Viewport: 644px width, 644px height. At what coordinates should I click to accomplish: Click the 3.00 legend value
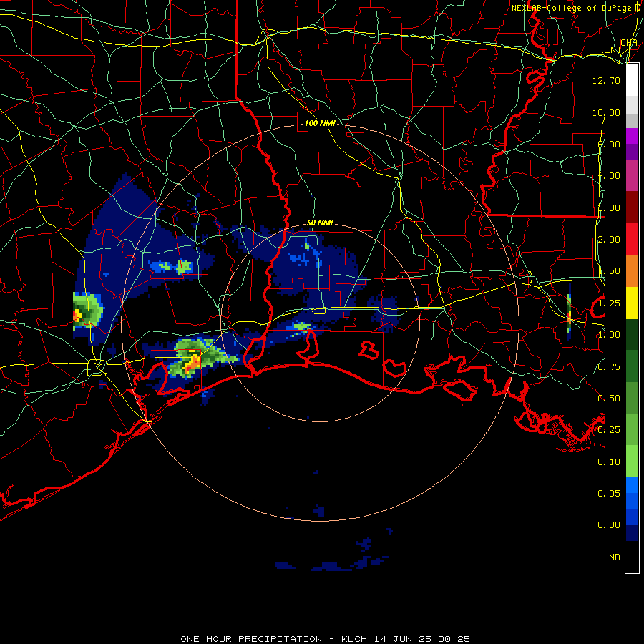point(609,208)
